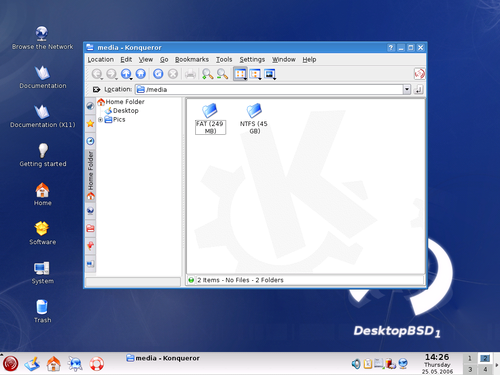Toggle the Home Folder sidebar tab
Screen dimensions: 500x375
pyautogui.click(x=90, y=175)
